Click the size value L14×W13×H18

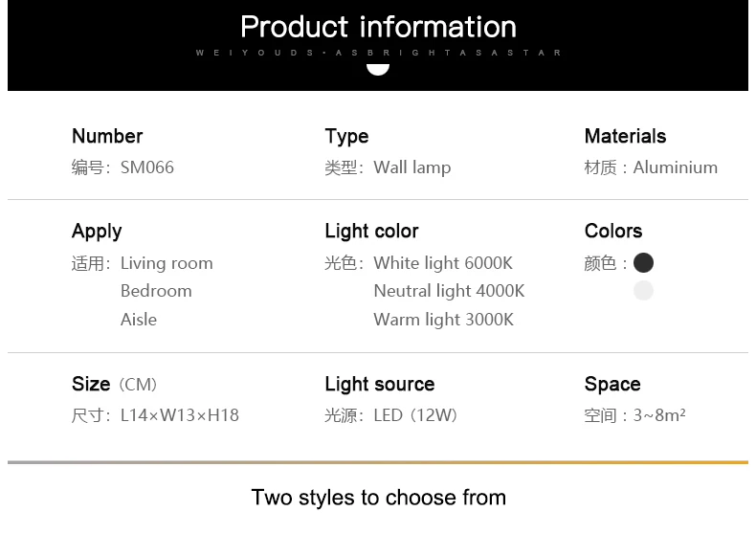pos(179,415)
